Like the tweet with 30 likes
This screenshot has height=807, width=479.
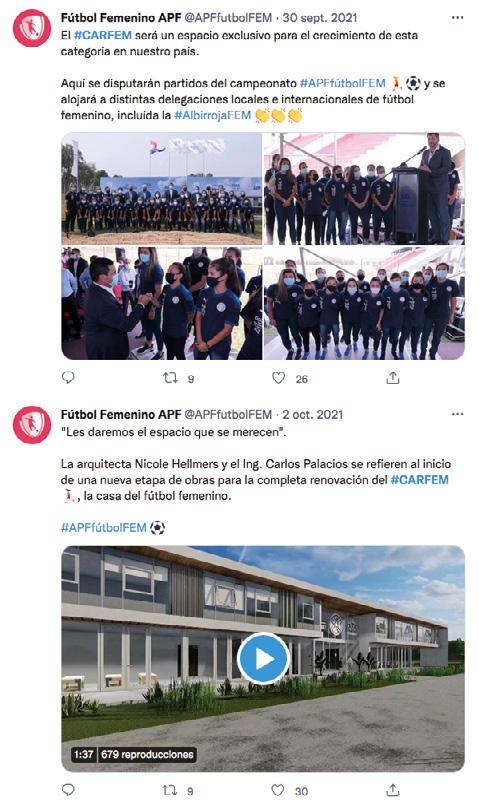[278, 790]
